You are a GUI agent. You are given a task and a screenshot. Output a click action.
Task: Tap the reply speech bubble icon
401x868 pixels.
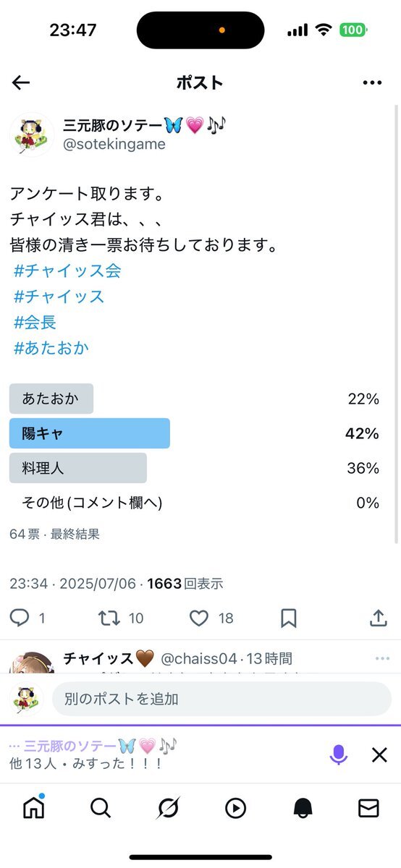point(20,618)
